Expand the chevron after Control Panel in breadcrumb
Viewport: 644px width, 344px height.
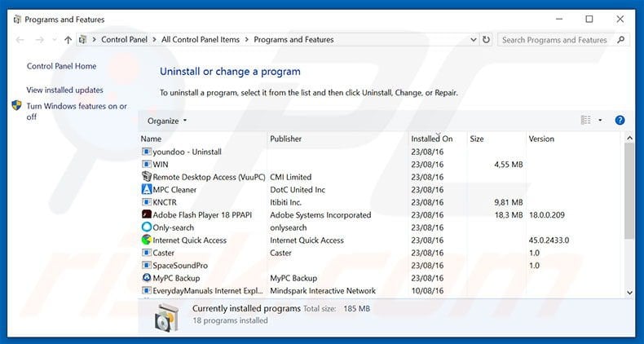pyautogui.click(x=154, y=40)
